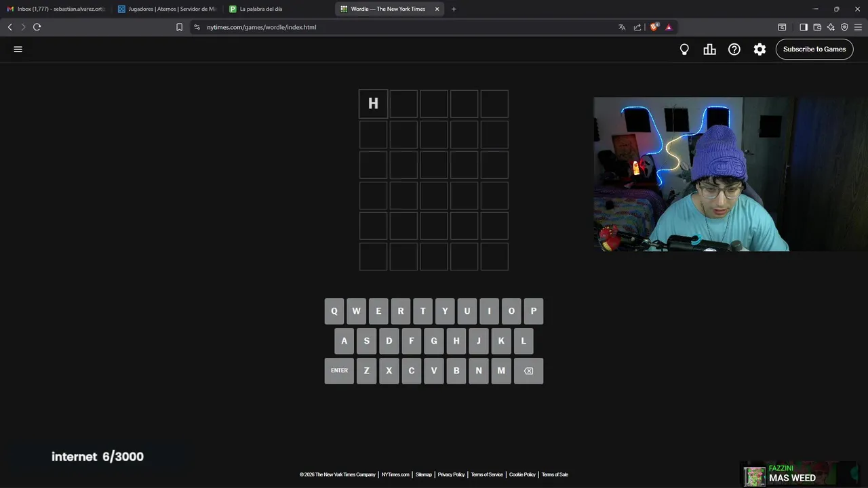Viewport: 868px width, 488px height.
Task: Click the R key on the Wordle keyboard
Action: (x=401, y=311)
